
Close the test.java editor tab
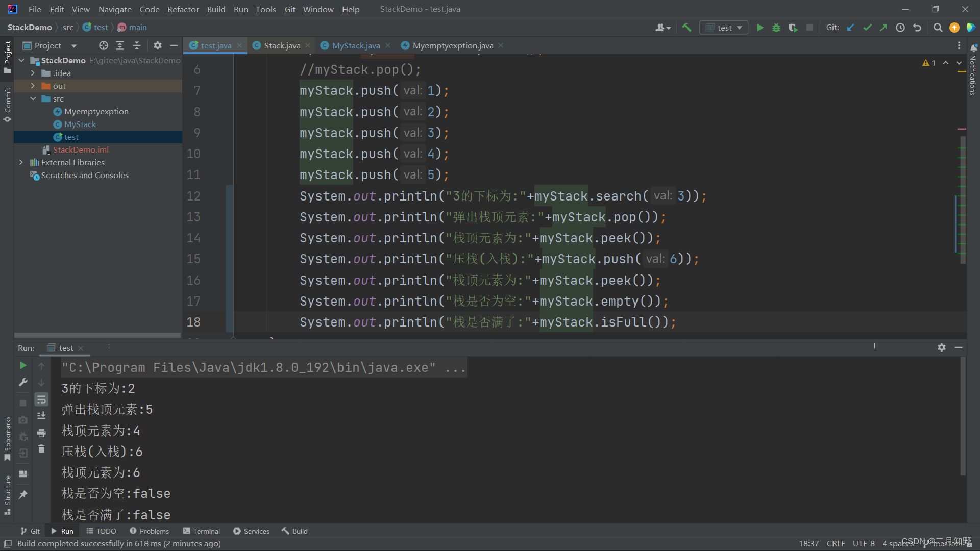pos(239,45)
